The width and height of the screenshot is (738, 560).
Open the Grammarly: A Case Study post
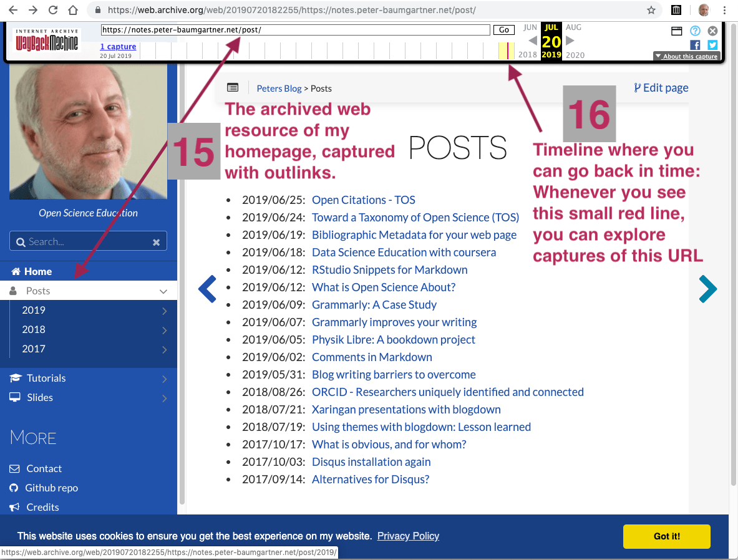374,305
